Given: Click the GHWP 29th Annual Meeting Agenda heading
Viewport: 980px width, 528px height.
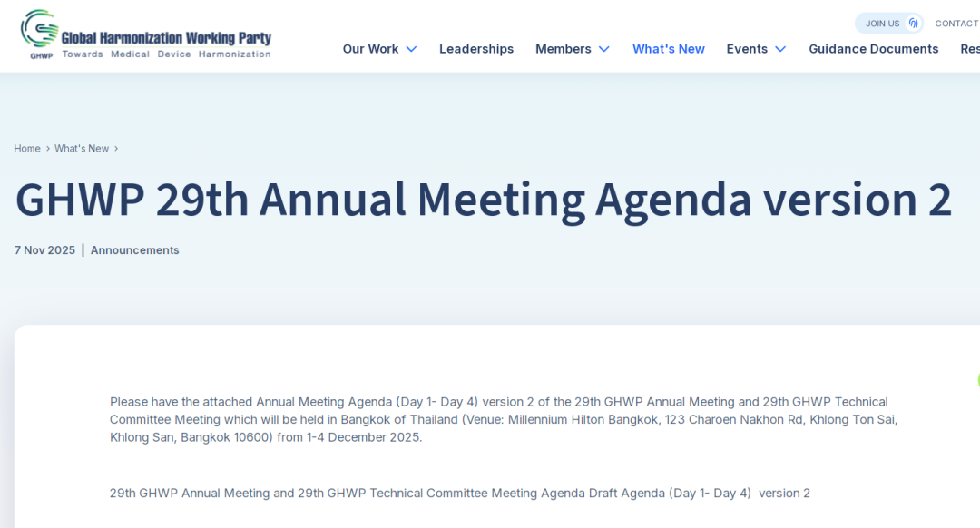Looking at the screenshot, I should coord(483,200).
